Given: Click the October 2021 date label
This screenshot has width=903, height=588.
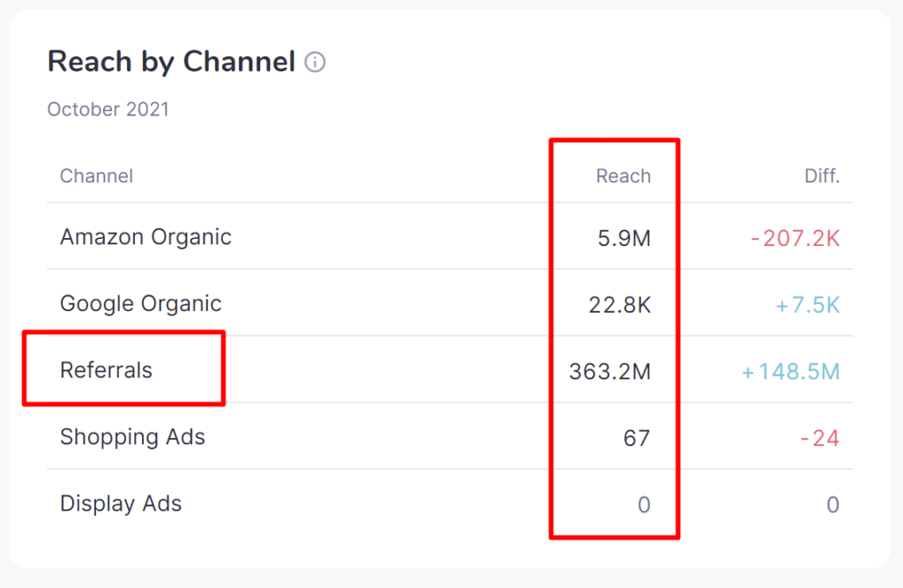Looking at the screenshot, I should [108, 109].
